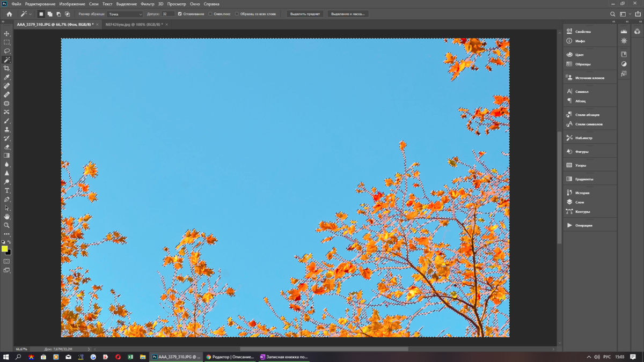Toggle Quick Mask mode icon
Screen dimensions: 644x362
click(7, 262)
